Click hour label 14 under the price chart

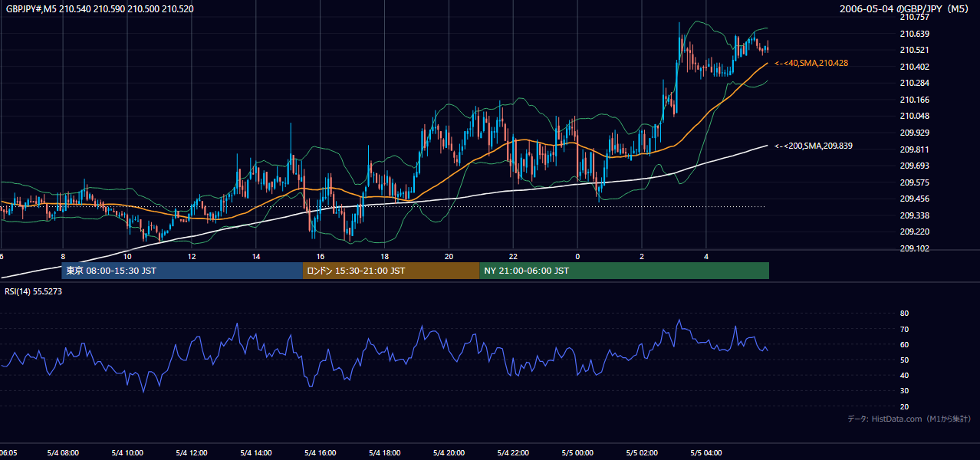(x=256, y=256)
